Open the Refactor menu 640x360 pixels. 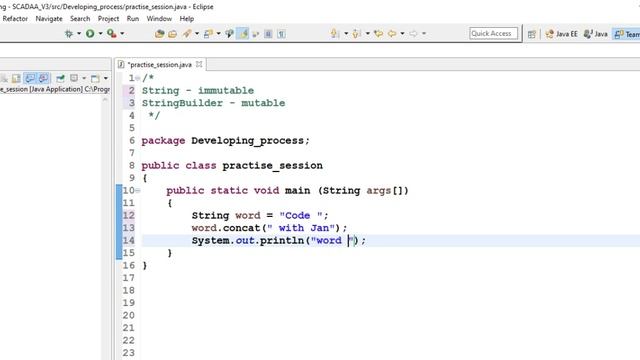pyautogui.click(x=15, y=19)
